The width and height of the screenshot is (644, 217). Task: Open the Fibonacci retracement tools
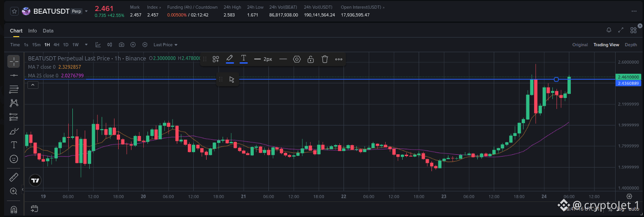click(14, 89)
